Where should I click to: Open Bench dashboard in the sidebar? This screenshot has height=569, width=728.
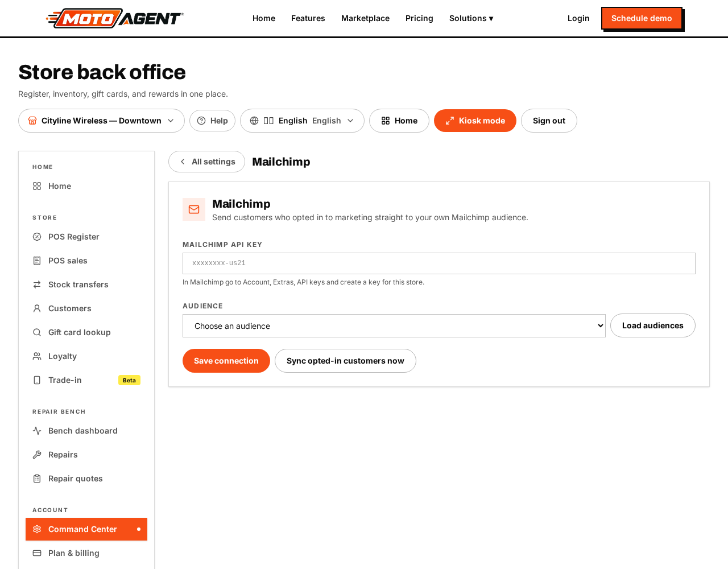pyautogui.click(x=86, y=431)
